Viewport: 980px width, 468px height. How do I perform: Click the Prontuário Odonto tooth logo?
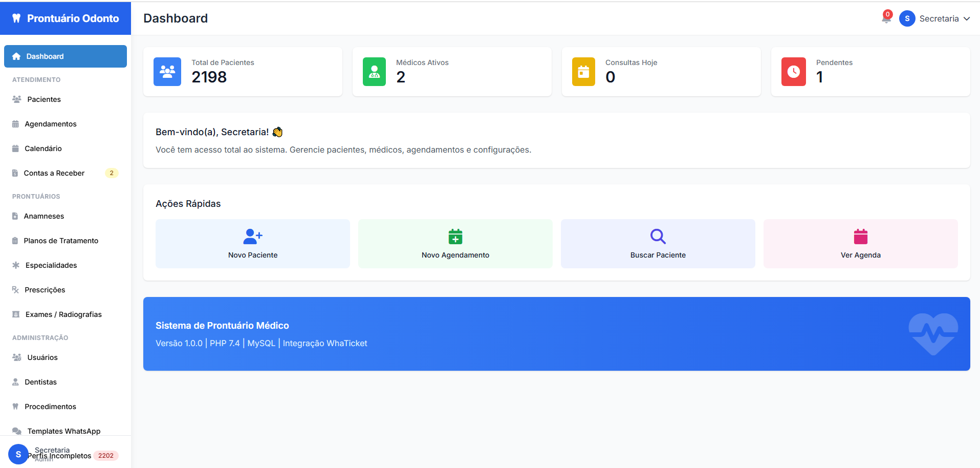coord(16,17)
